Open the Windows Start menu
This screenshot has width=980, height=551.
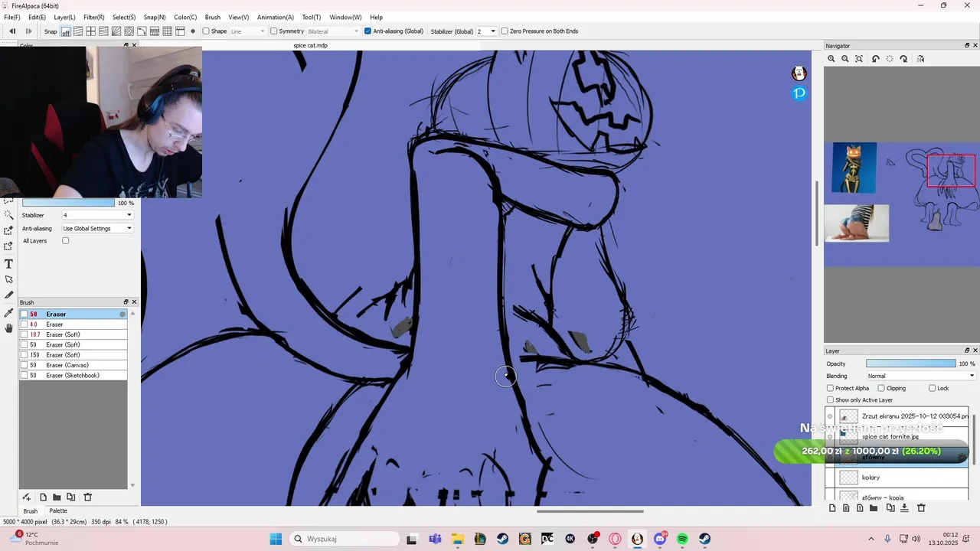pyautogui.click(x=276, y=539)
